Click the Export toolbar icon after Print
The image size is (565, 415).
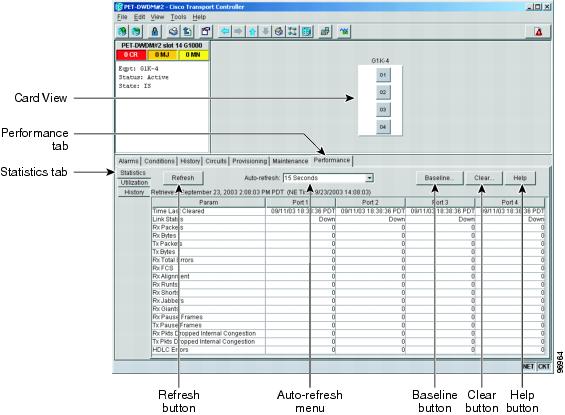pyautogui.click(x=187, y=32)
